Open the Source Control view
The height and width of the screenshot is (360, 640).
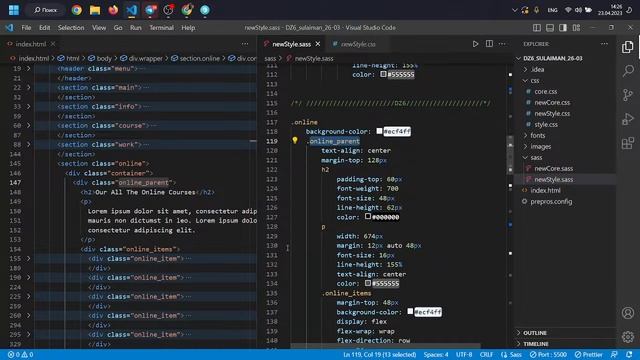pos(628,95)
